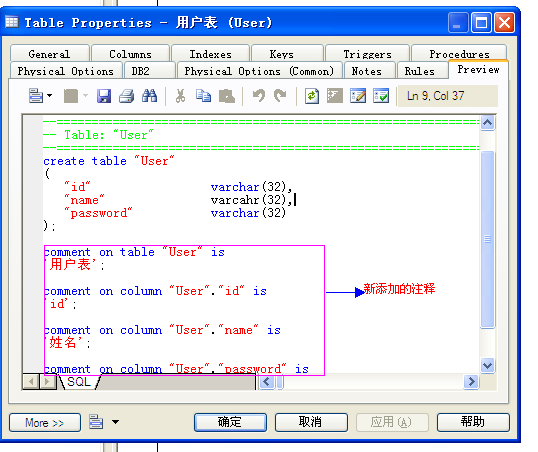Open the Columns tab

[x=130, y=54]
